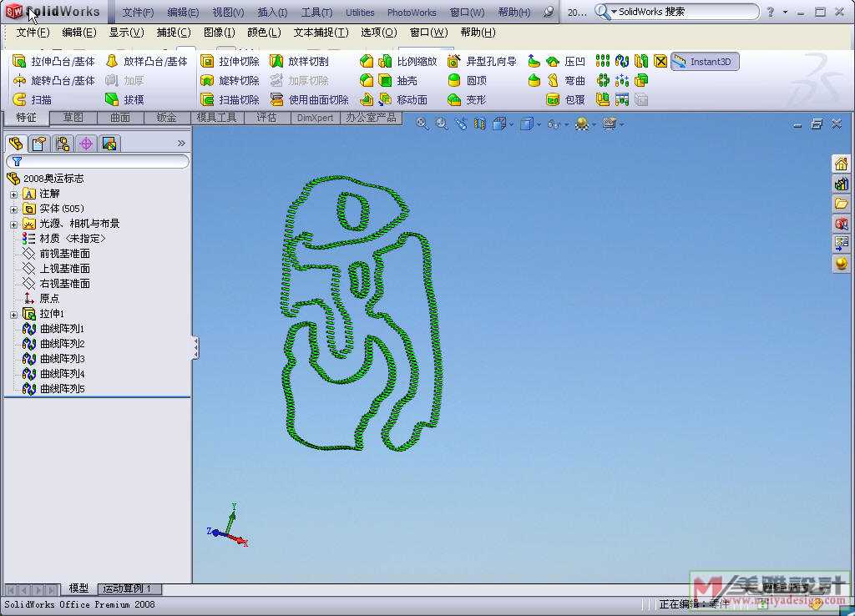The height and width of the screenshot is (616, 855).
Task: Toggle the Instant3D button
Action: [705, 62]
